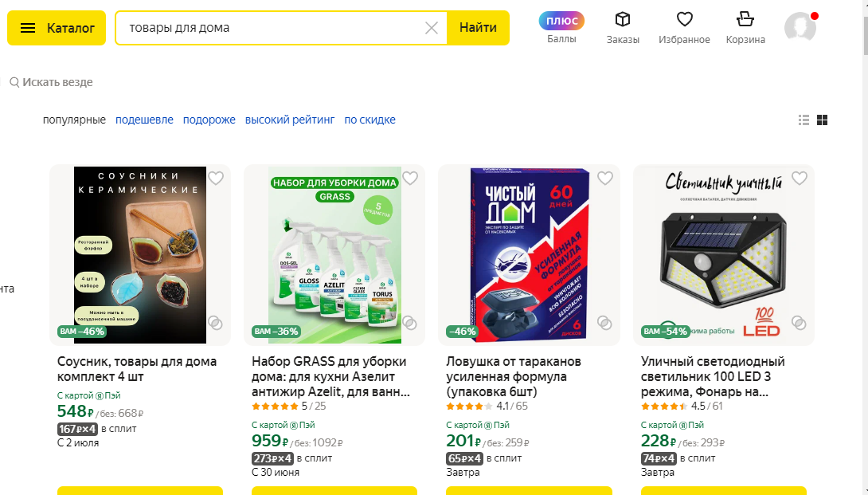
Task: Compare the outdoor LED lamp
Action: (x=799, y=323)
